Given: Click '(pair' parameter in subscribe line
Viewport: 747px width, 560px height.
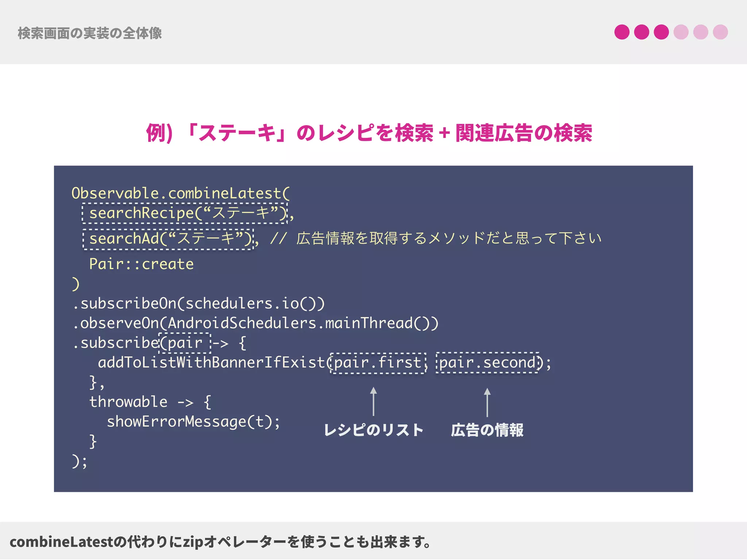Looking at the screenshot, I should click(185, 343).
